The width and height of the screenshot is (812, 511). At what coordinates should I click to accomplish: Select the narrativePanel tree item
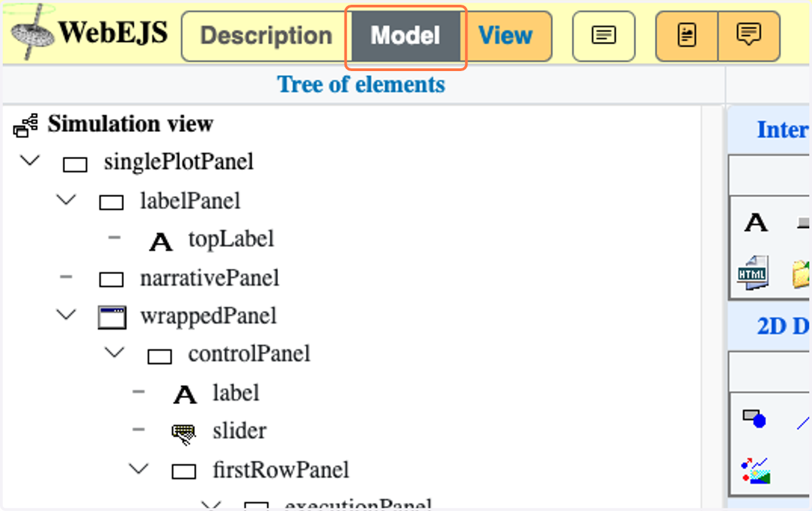point(210,277)
